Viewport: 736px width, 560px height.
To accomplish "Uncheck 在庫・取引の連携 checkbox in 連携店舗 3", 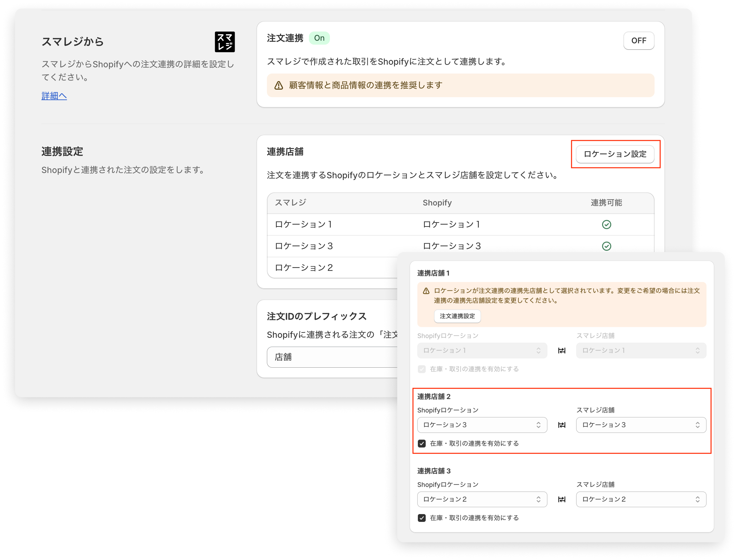I will (x=422, y=518).
